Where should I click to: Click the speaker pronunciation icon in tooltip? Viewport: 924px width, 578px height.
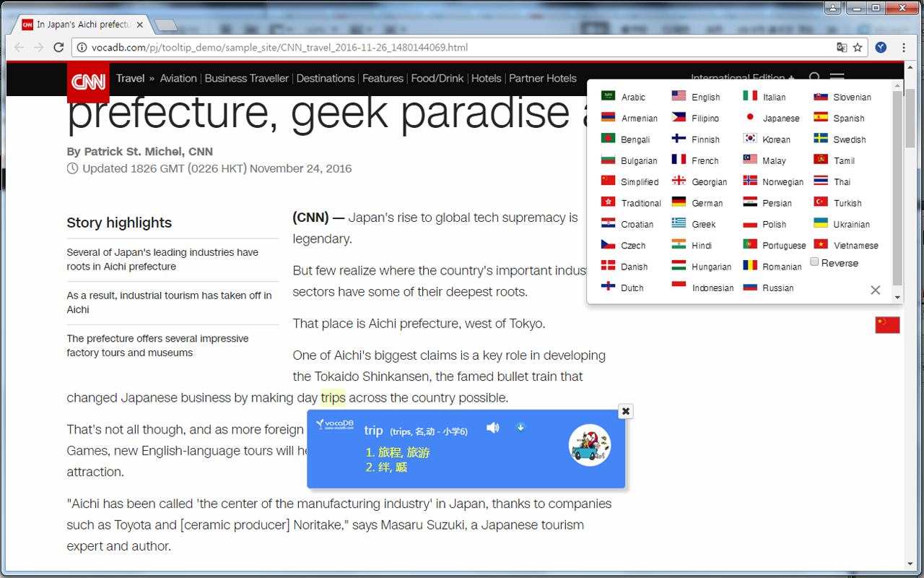(x=493, y=428)
